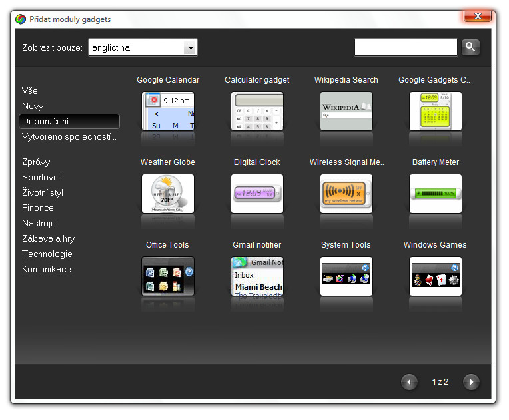Open the Nástroje category
The image size is (509, 420).
point(39,223)
